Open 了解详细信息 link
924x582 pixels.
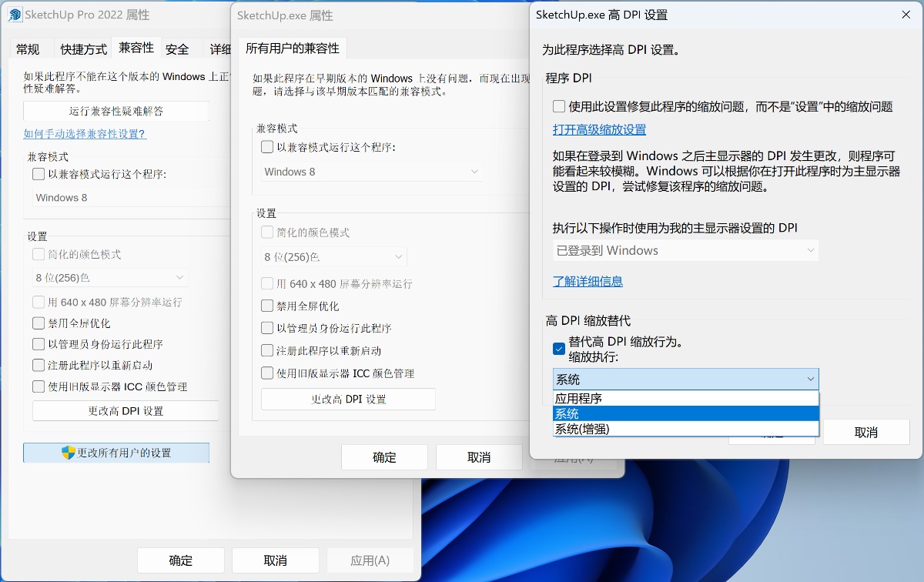click(x=588, y=281)
